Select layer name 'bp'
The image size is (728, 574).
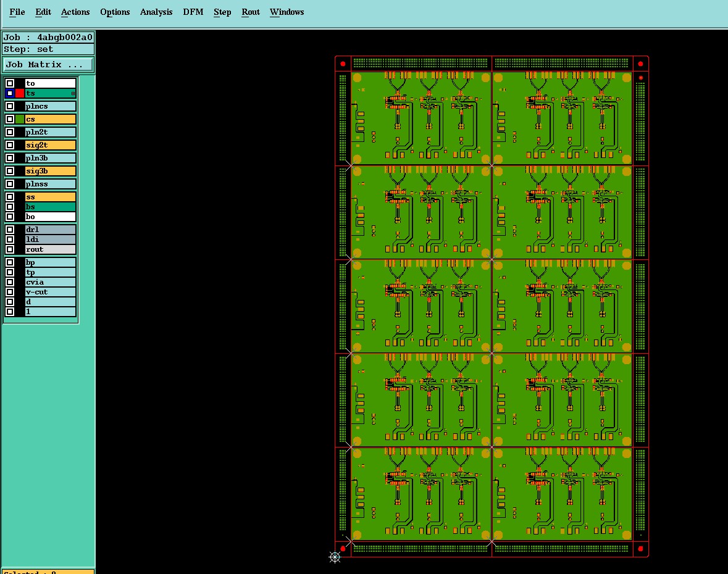pyautogui.click(x=50, y=263)
